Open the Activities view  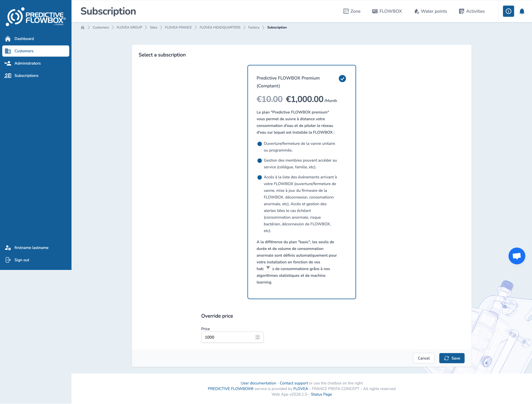pyautogui.click(x=471, y=11)
